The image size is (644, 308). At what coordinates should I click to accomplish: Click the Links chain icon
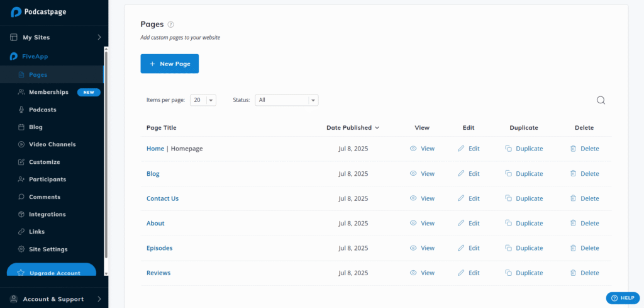tap(21, 232)
